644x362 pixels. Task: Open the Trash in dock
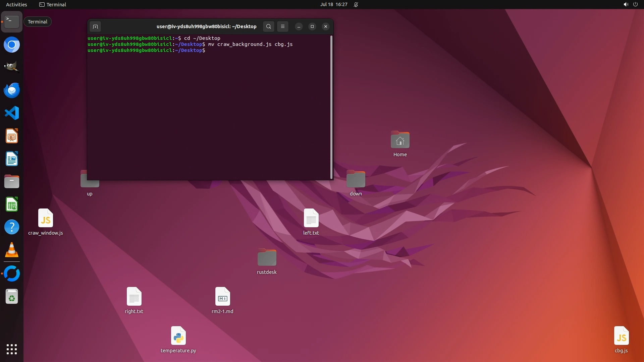12,297
